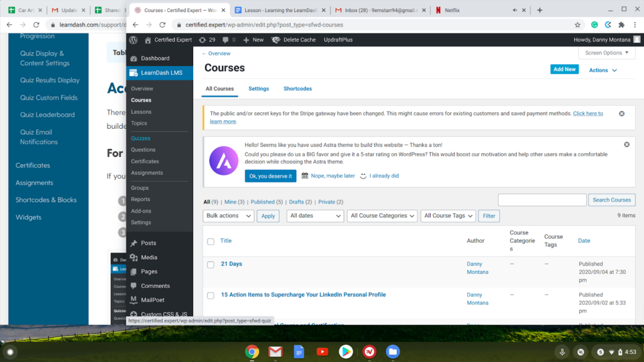
Task: Open the Chrome three-dot menu
Action: click(x=635, y=25)
